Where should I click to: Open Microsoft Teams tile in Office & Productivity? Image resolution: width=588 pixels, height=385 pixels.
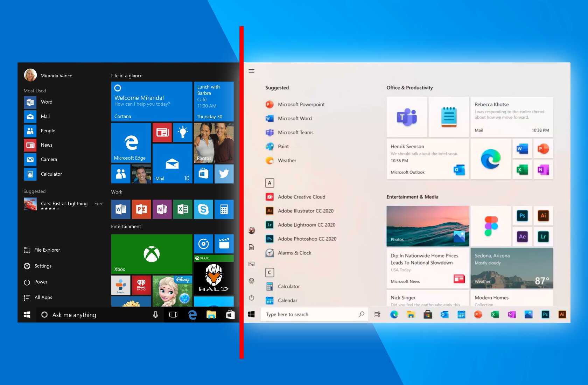pos(407,117)
